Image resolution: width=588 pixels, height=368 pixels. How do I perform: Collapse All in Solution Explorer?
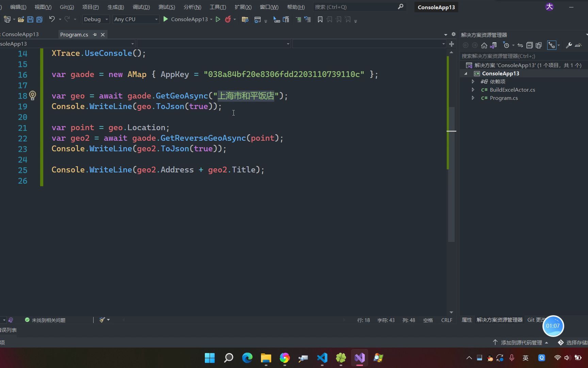click(529, 45)
